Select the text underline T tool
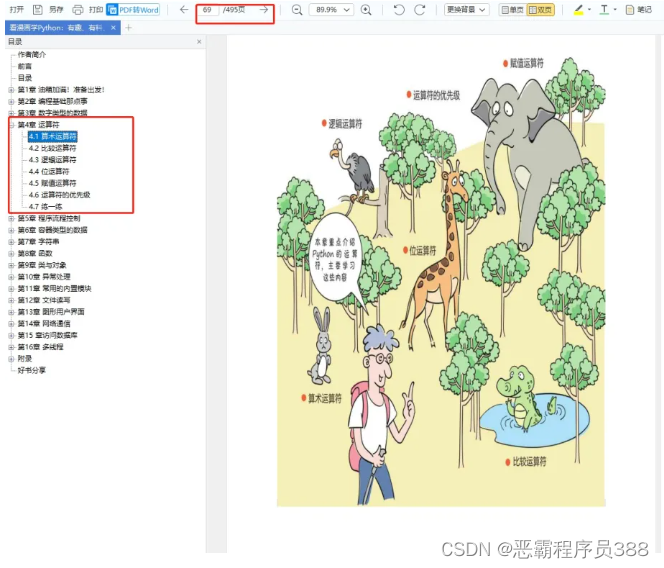664x568 pixels. click(x=604, y=9)
